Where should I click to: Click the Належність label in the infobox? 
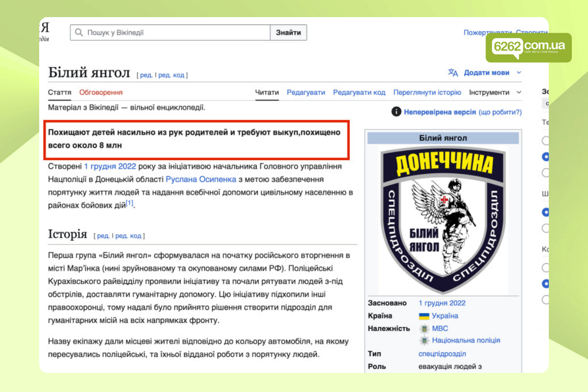point(389,328)
